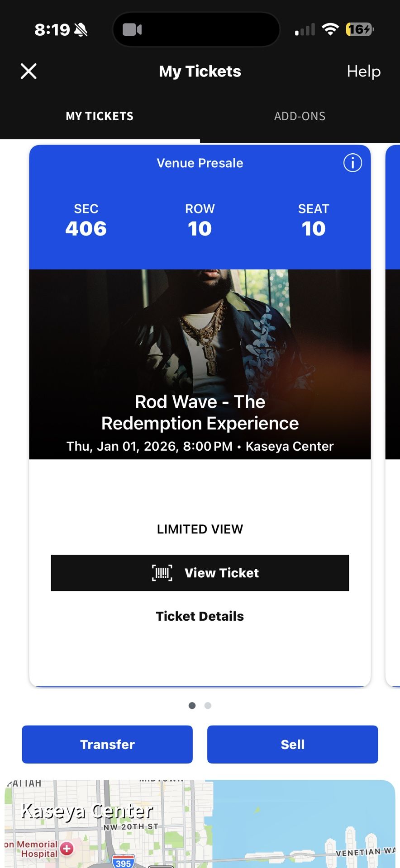The height and width of the screenshot is (868, 400).
Task: Open the Kaseya Center map preview
Action: pos(200,823)
